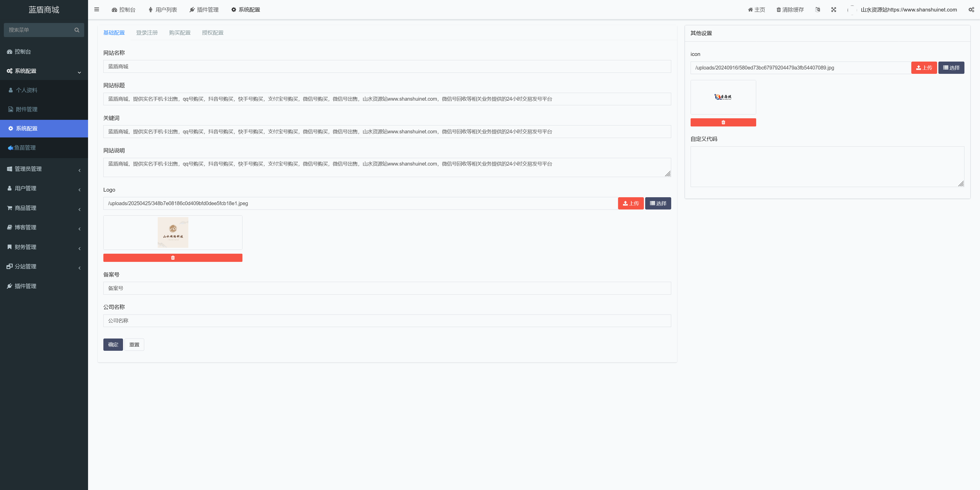Viewport: 980px width, 490px height.
Task: Open the 控制台 dashboard from the sidebar
Action: (x=23, y=51)
